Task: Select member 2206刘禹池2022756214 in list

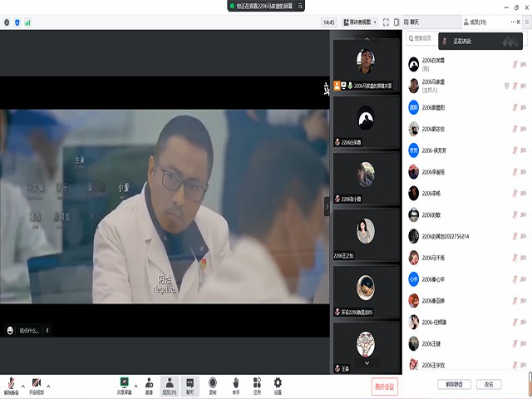Action: (x=467, y=236)
